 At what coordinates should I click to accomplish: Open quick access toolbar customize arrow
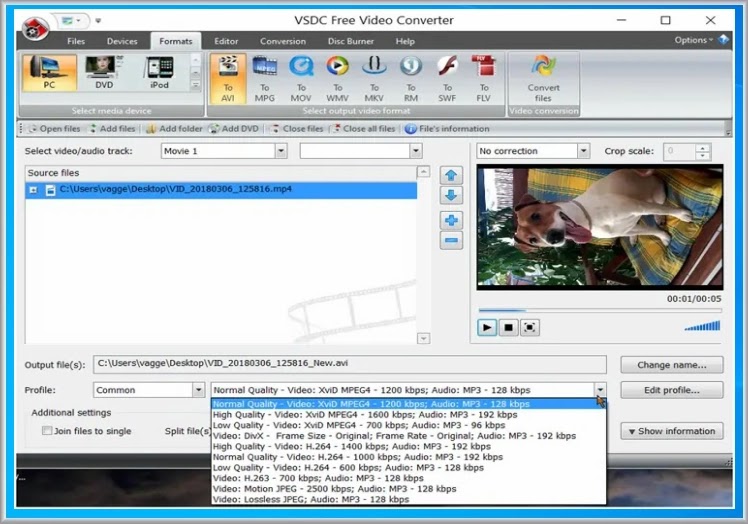[98, 21]
